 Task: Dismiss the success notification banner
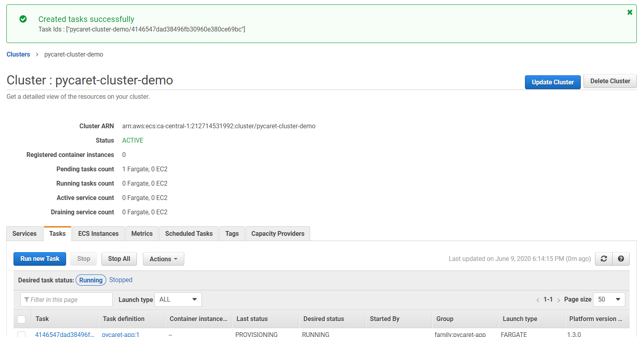pyautogui.click(x=630, y=12)
